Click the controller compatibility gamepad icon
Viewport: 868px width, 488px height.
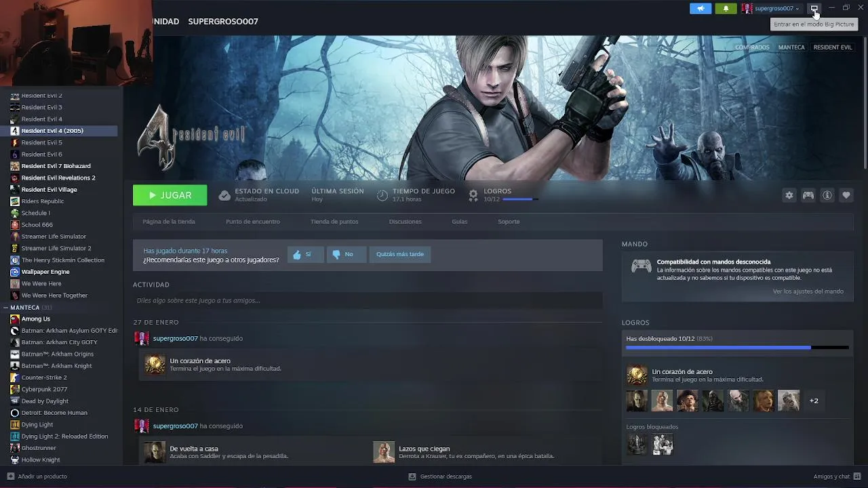click(x=642, y=266)
